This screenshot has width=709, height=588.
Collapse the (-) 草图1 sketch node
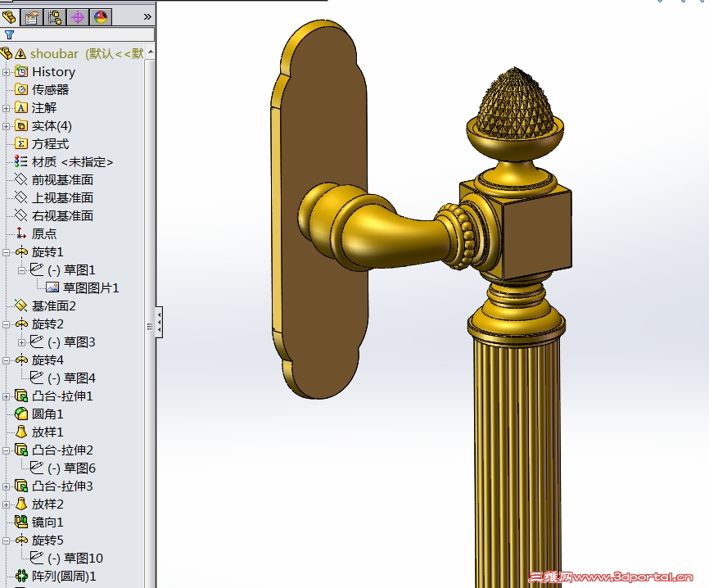click(x=21, y=270)
